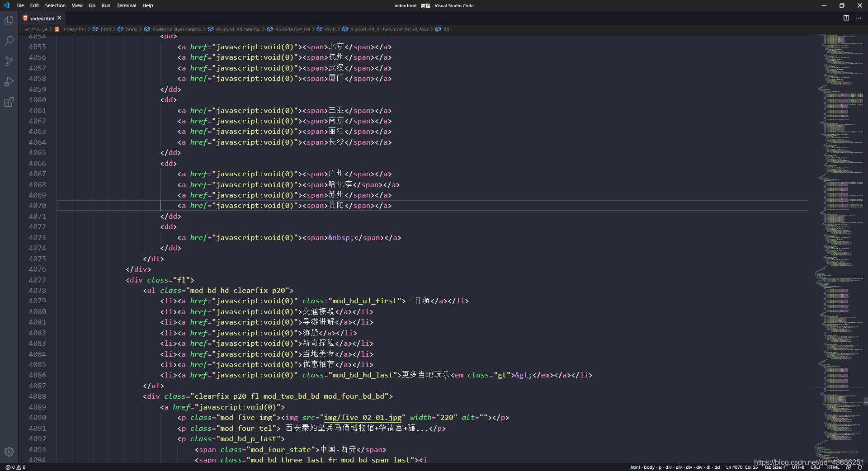
Task: Change the UTF-8 encoding setting
Action: click(x=798, y=467)
